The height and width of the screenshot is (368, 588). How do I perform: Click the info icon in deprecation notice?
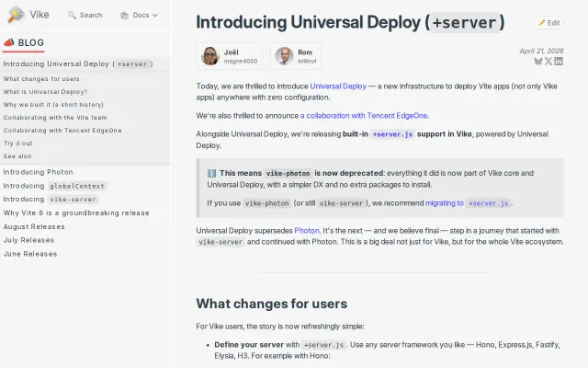(211, 173)
